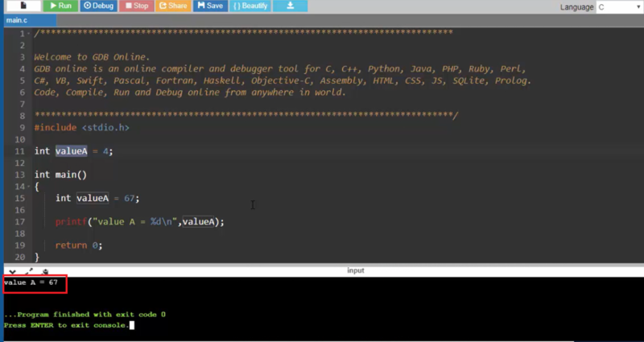Click 'int main()' on line 13
The image size is (644, 342).
pos(60,175)
